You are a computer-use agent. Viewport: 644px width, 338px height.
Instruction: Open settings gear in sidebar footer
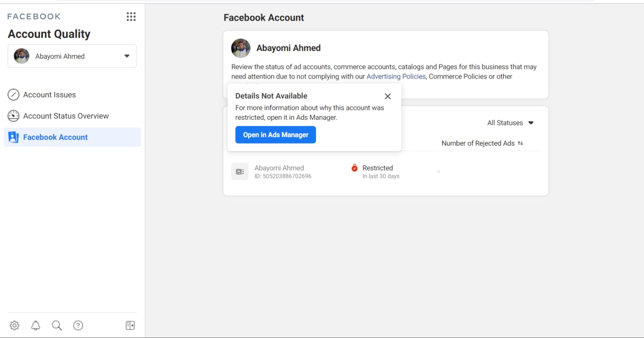tap(15, 325)
